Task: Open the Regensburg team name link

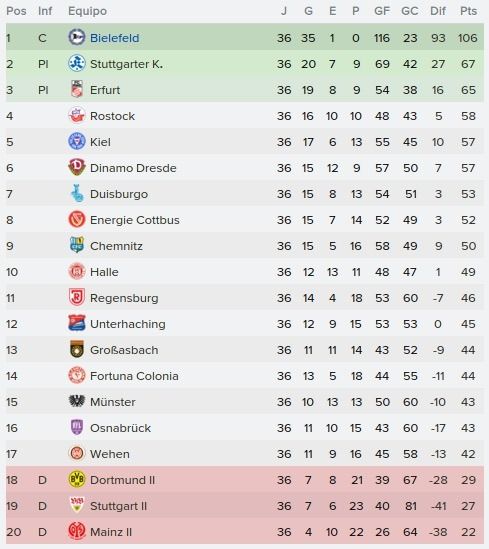Action: coord(124,298)
